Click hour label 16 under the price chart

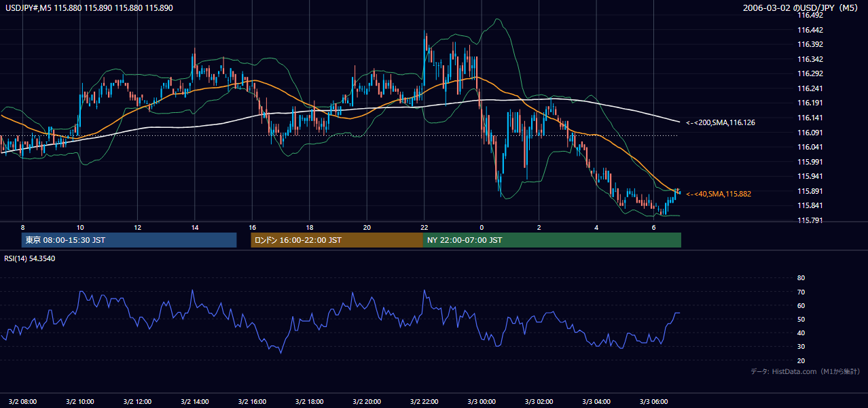[252, 227]
